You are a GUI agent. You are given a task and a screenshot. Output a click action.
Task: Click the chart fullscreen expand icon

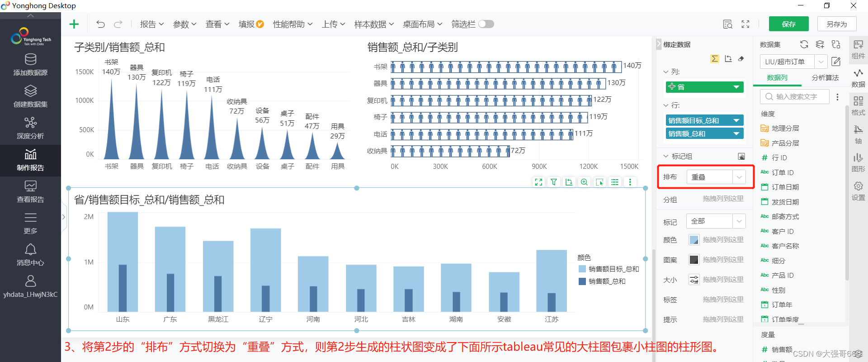(538, 182)
